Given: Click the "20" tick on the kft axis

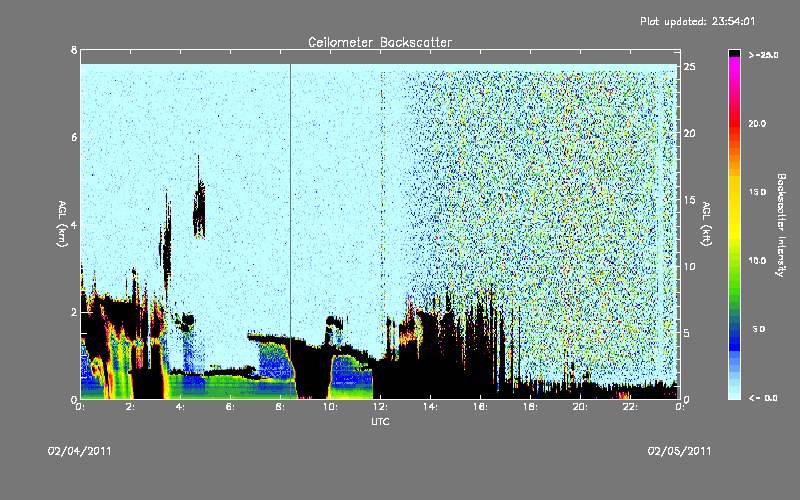Looking at the screenshot, I should point(689,133).
